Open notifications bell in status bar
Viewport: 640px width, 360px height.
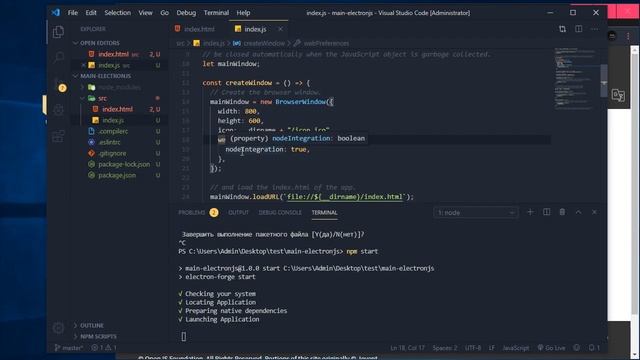(x=594, y=348)
